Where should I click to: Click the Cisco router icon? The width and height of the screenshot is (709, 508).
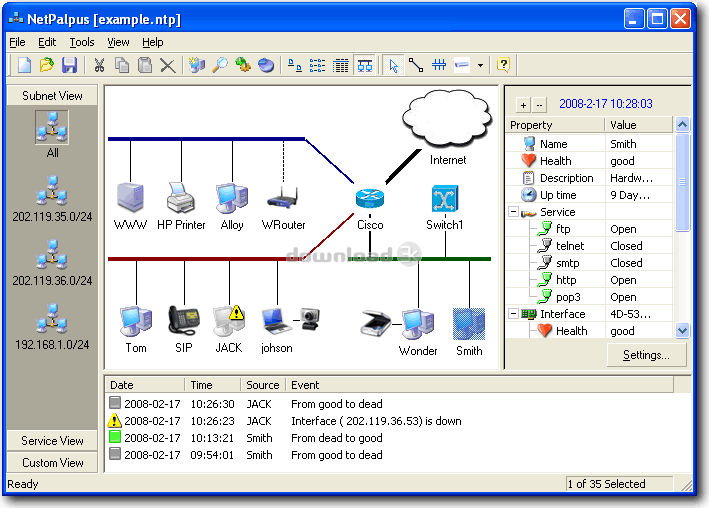tap(370, 198)
